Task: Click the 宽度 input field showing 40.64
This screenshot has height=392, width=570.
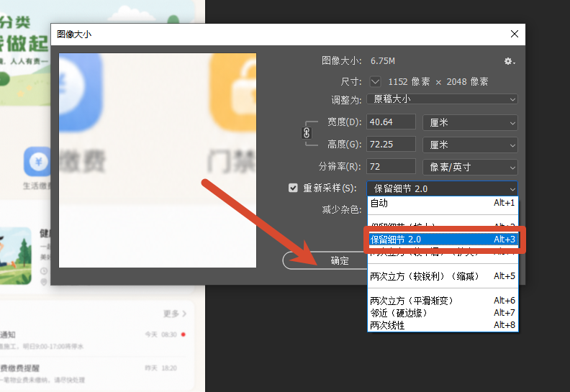Action: click(x=391, y=122)
